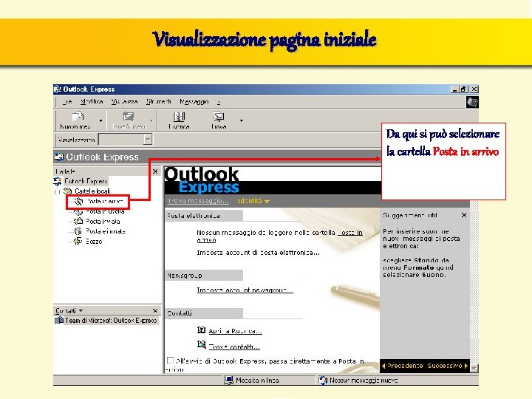Close the Contatti pane
The width and height of the screenshot is (532, 399).
[155, 310]
